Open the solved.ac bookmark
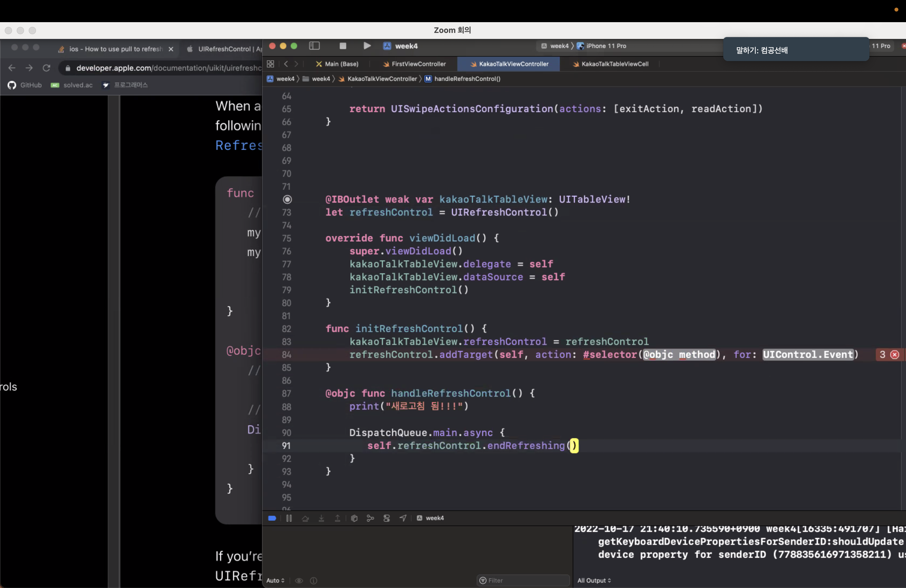Viewport: 906px width, 588px height. (x=72, y=85)
